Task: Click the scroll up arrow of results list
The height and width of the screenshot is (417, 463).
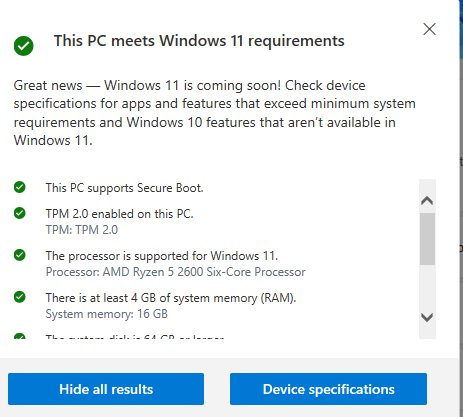Action: click(x=427, y=201)
